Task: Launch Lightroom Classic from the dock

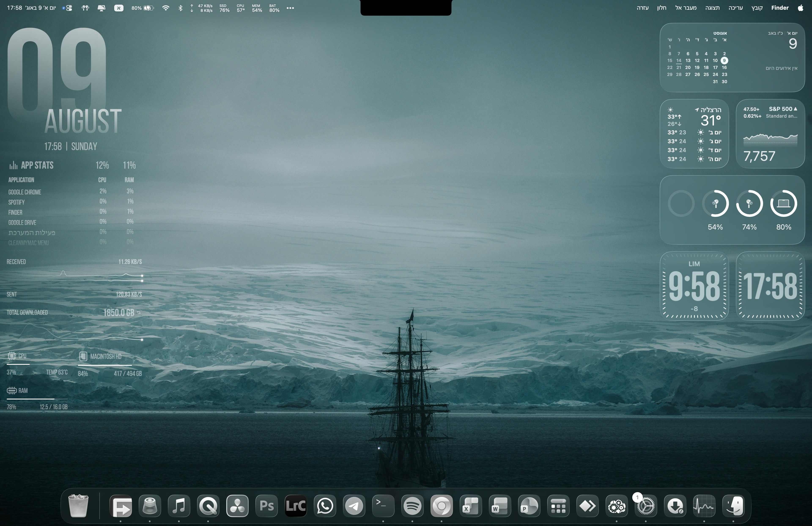Action: (296, 505)
